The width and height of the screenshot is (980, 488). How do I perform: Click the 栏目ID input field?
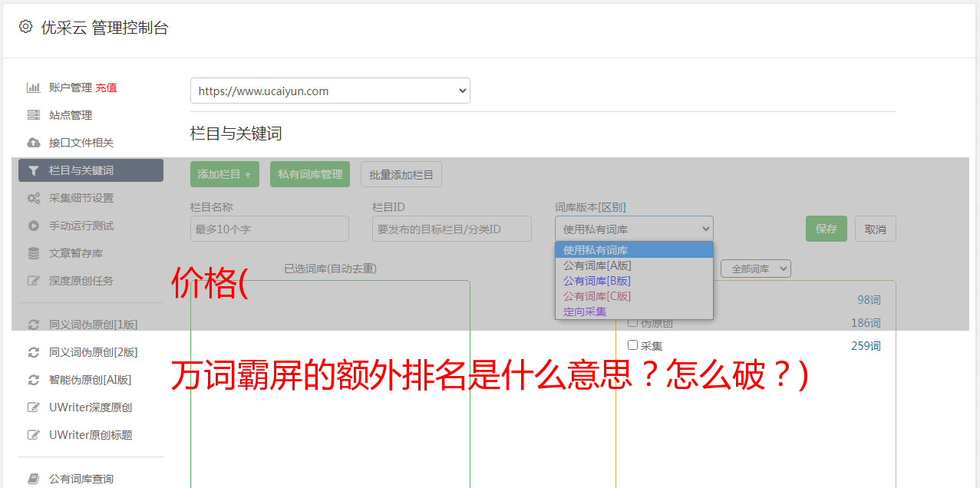[452, 229]
